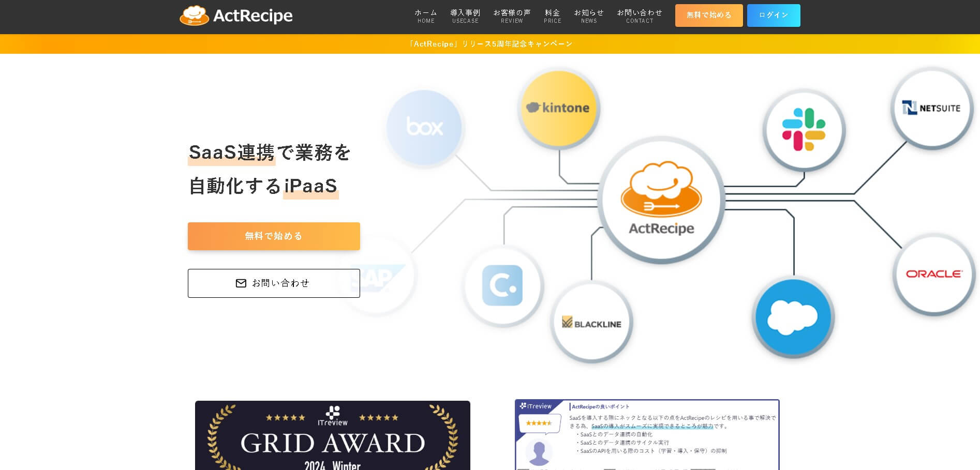Click the faded SAP logo circle
980x470 pixels.
[377, 276]
